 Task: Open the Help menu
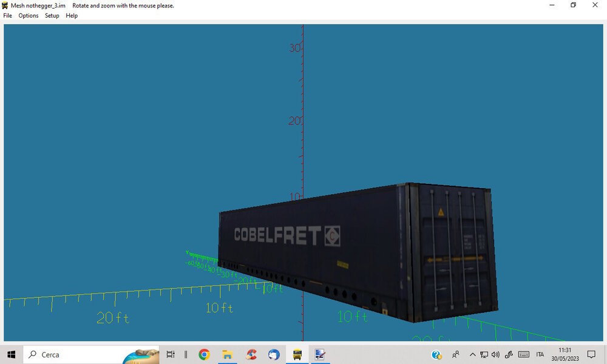[72, 16]
